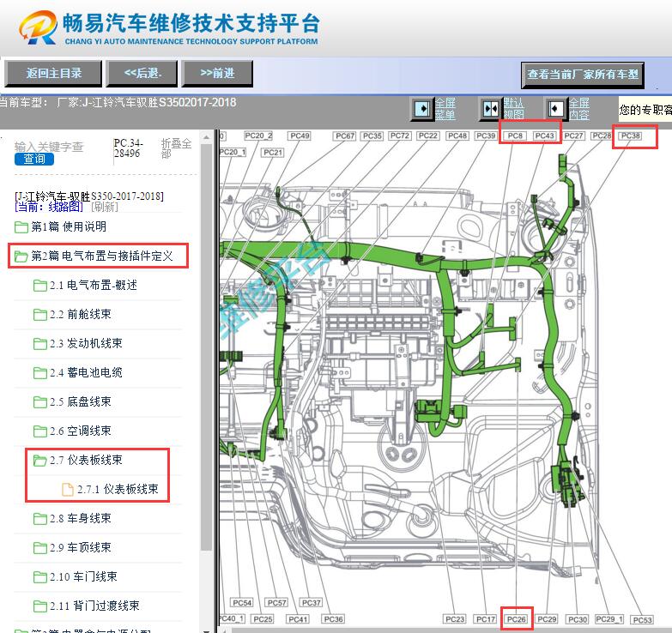Image resolution: width=672 pixels, height=633 pixels.
Task: Click folder icon for 2.4 蓄电池电缆
Action: tap(39, 372)
